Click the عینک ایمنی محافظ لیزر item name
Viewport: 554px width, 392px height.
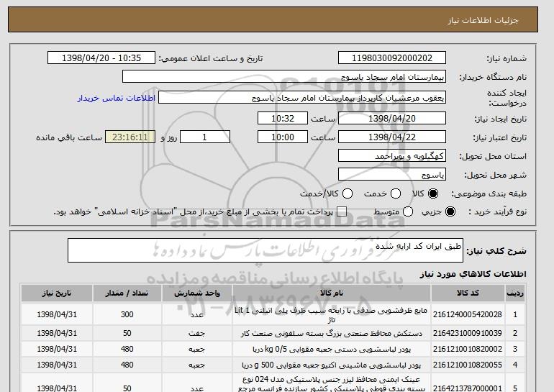coord(332,384)
